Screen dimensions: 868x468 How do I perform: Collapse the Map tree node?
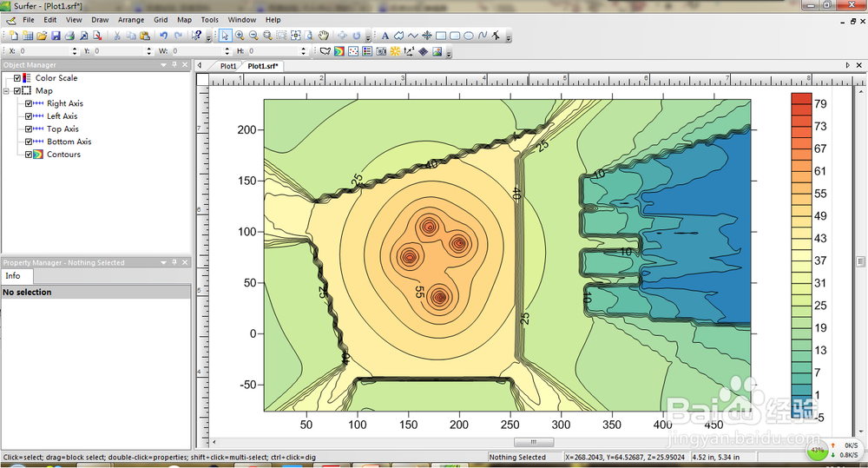pos(7,90)
